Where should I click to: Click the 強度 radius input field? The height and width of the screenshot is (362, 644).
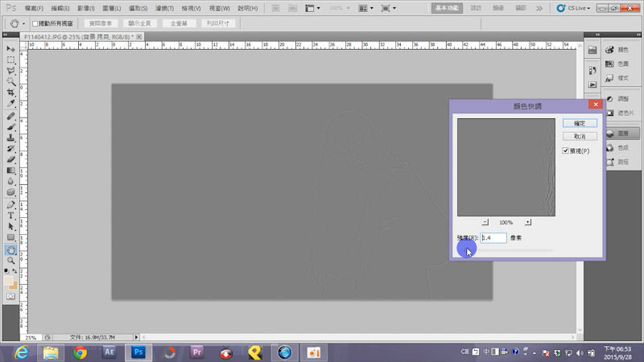tap(493, 238)
